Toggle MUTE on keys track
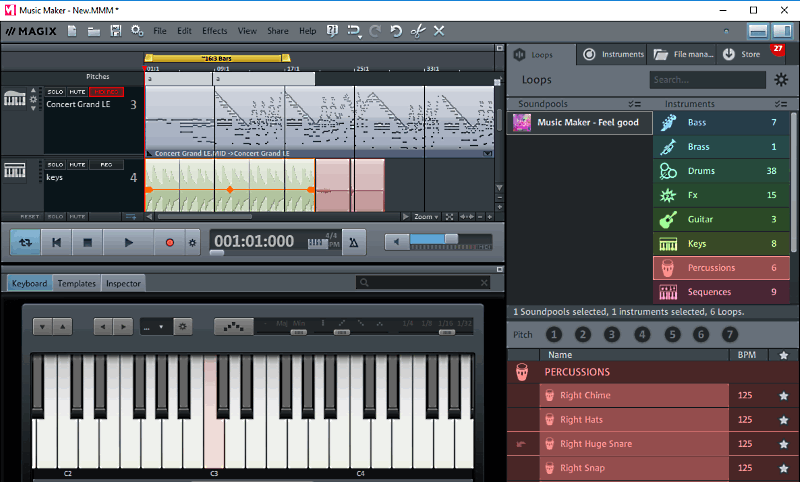800x482 pixels. [x=77, y=165]
